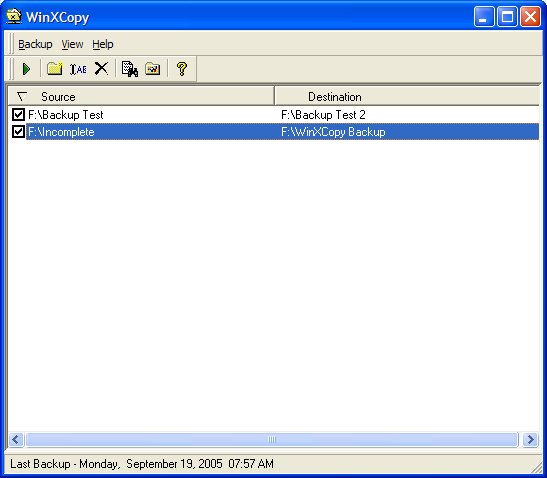Viewport: 547px width, 478px height.
Task: Maximize the WinXCopy window
Action: [507, 16]
